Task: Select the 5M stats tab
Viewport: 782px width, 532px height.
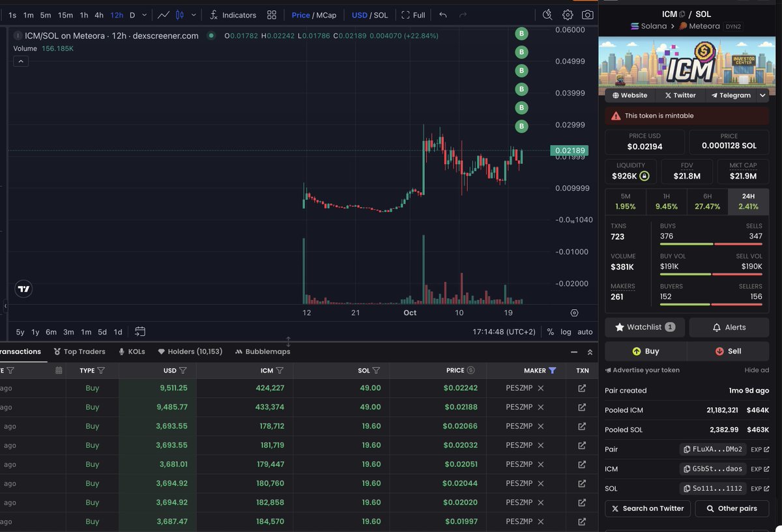Action: [x=626, y=202]
